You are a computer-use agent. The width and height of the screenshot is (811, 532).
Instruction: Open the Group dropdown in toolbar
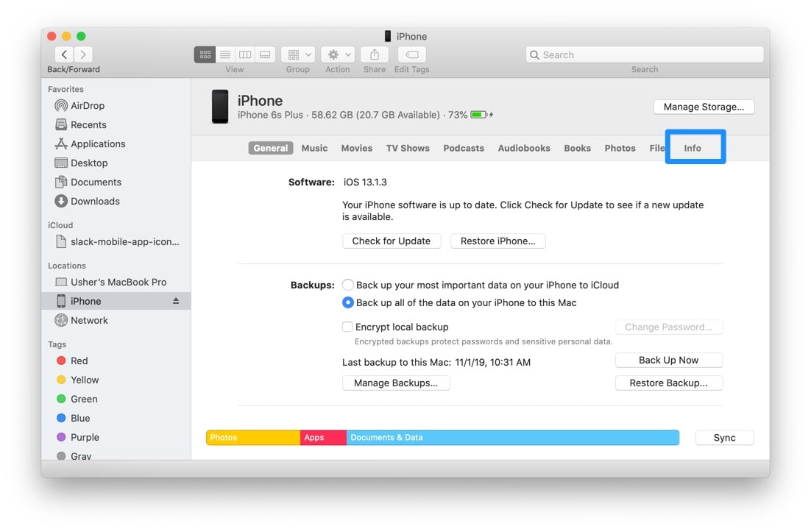click(298, 54)
